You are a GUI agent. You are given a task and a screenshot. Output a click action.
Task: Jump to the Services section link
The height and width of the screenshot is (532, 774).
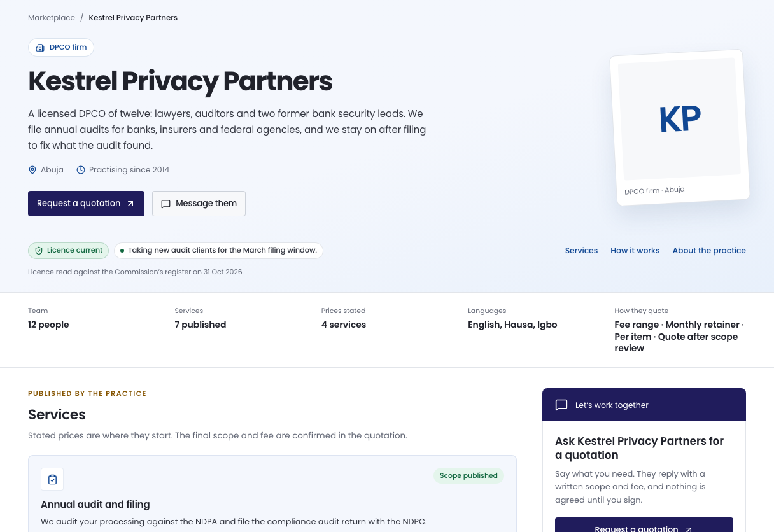pos(581,251)
